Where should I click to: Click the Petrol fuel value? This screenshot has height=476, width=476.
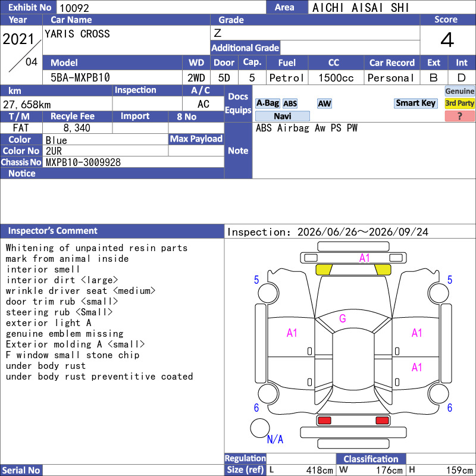pyautogui.click(x=287, y=78)
